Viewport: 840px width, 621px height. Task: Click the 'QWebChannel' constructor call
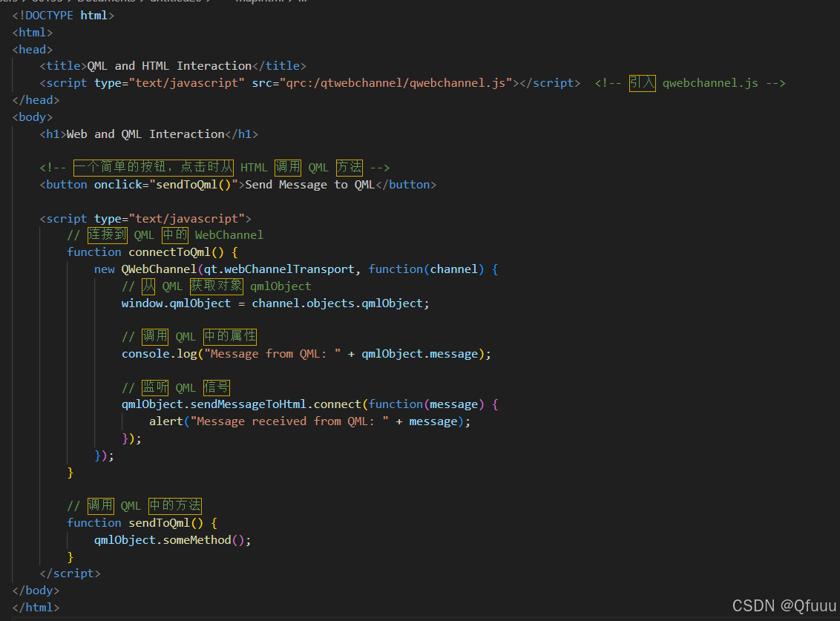point(159,269)
